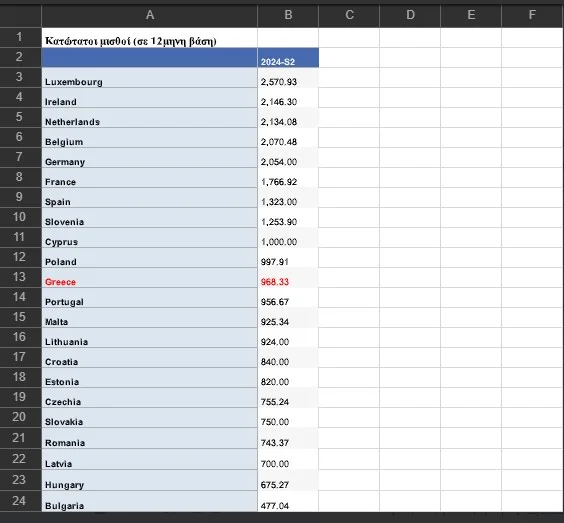Click the Portugal cell
Viewport: 564px width, 523px height.
click(150, 297)
